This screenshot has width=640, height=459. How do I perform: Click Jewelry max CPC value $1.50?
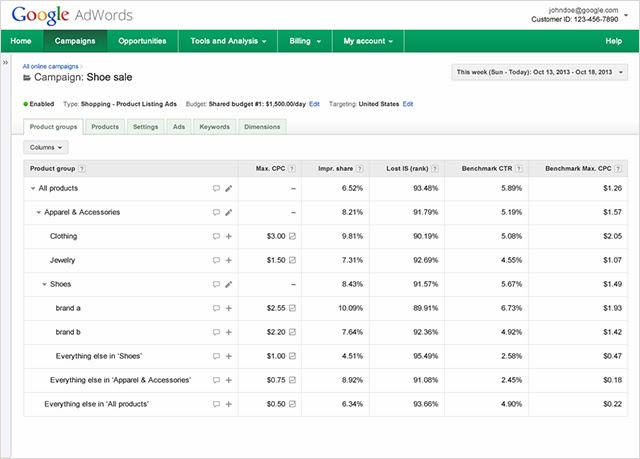pos(276,260)
